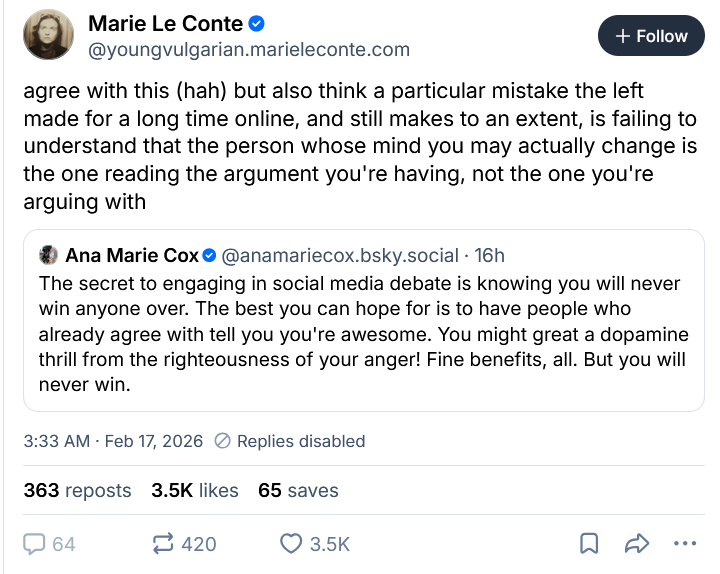View the 3.5K likes list

pos(195,490)
